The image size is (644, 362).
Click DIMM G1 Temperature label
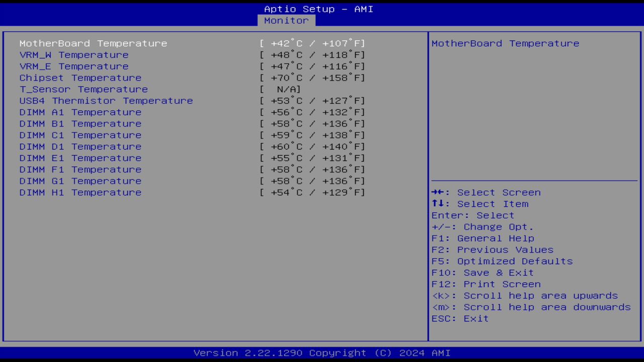[80, 181]
